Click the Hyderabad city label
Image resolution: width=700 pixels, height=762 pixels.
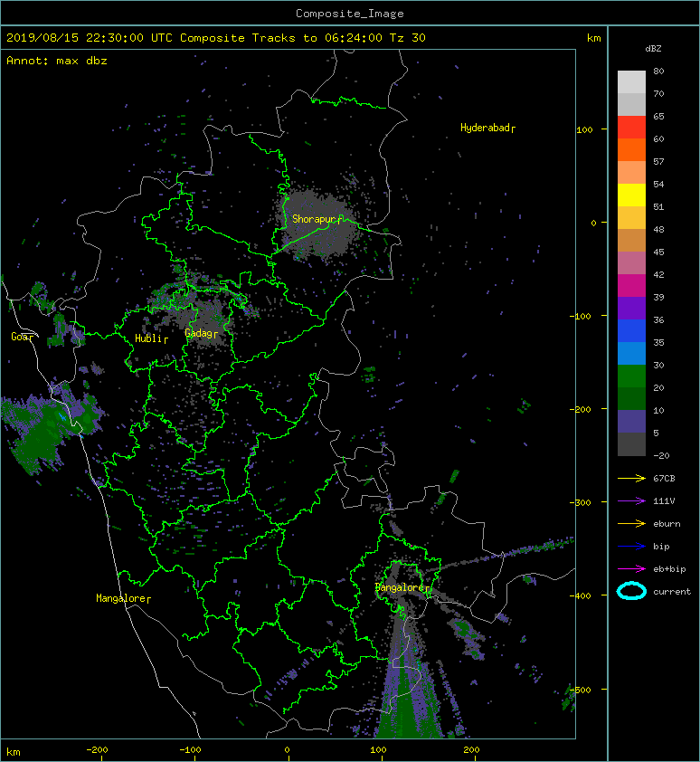(x=487, y=128)
